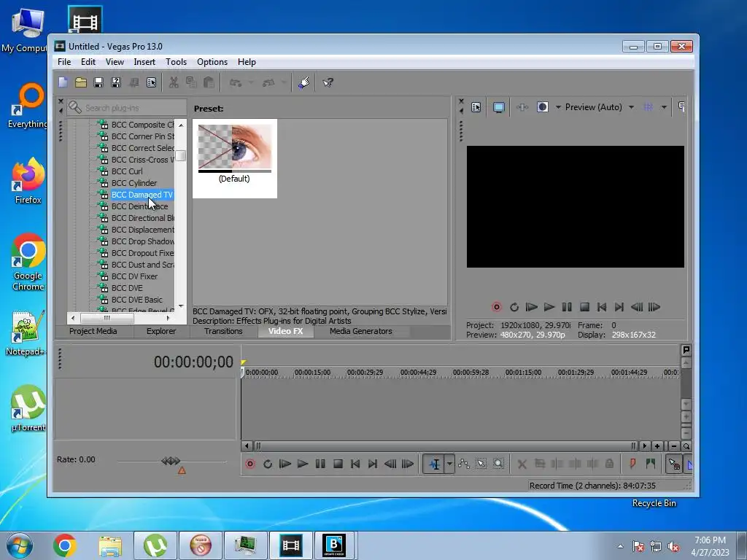
Task: Toggle Loop Playback in timeline transport
Action: (268, 464)
